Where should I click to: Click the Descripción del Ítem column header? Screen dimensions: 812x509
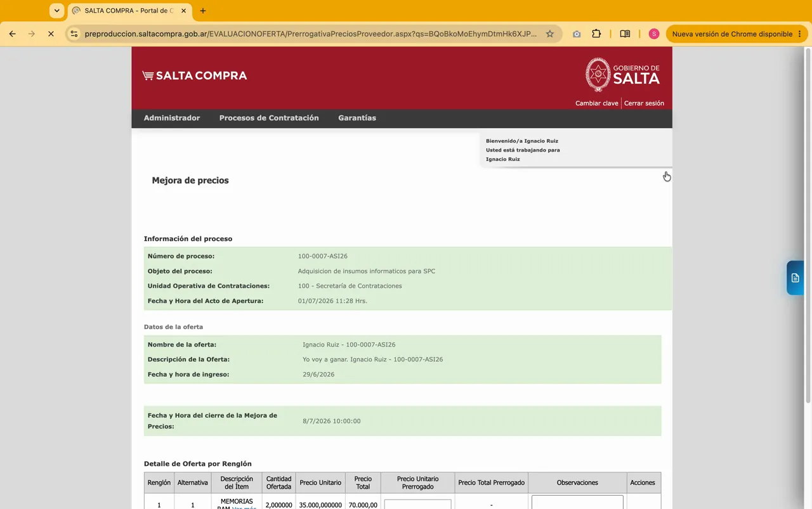pos(237,482)
